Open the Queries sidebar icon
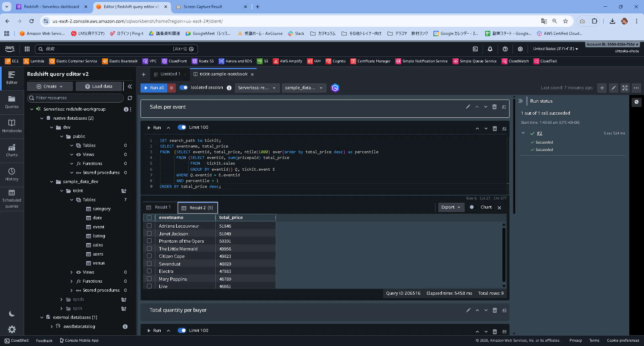644x346 pixels. tap(12, 102)
